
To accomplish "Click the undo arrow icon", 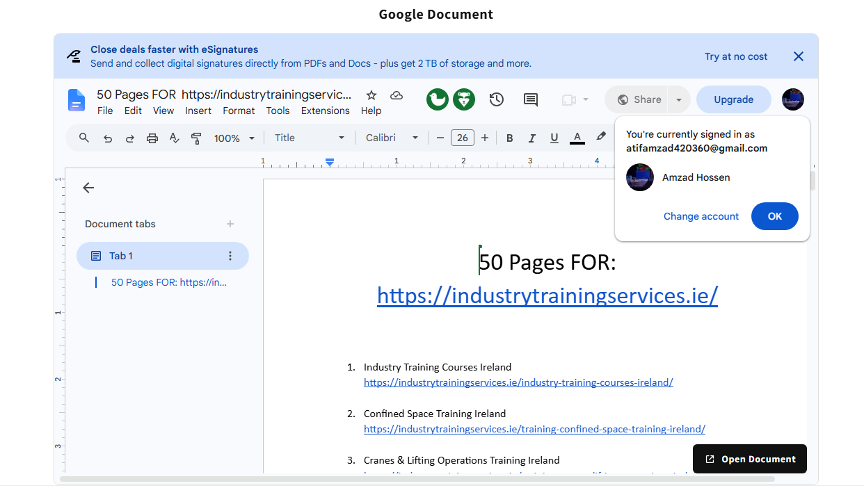I will click(108, 138).
